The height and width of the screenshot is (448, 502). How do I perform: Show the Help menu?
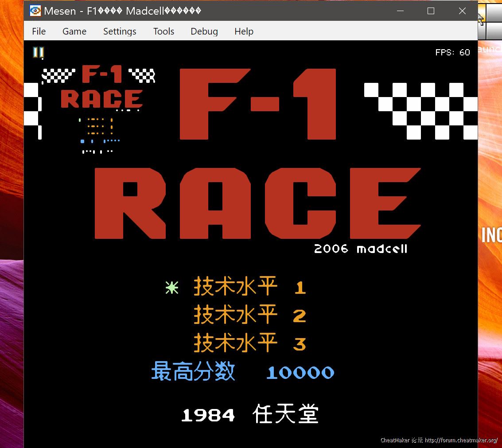click(244, 31)
